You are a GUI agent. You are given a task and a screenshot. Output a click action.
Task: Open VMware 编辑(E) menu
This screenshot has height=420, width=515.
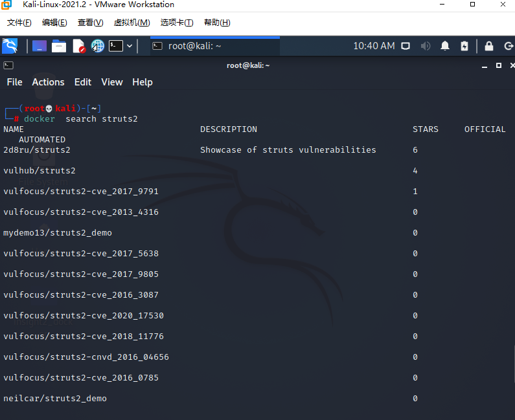54,23
